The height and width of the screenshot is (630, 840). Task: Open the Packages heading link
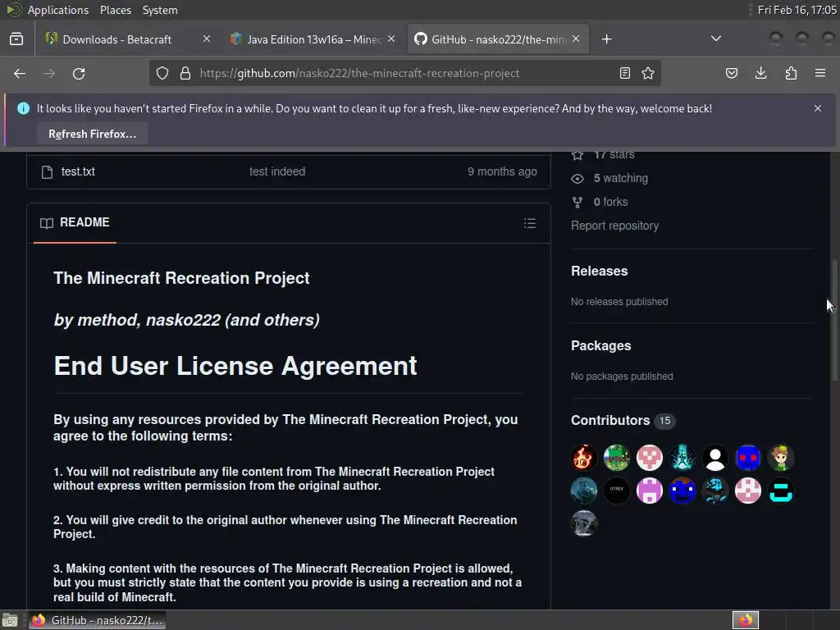pyautogui.click(x=600, y=345)
